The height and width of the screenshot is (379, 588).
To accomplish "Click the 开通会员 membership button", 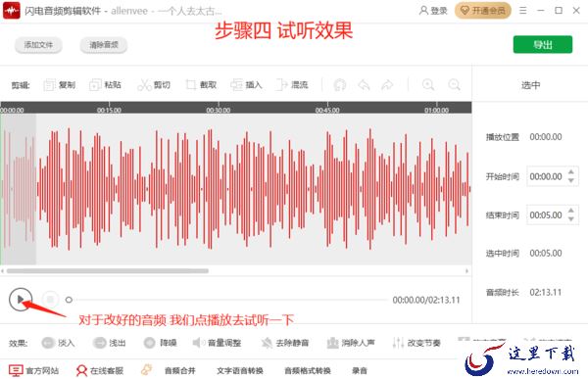I will pyautogui.click(x=483, y=11).
